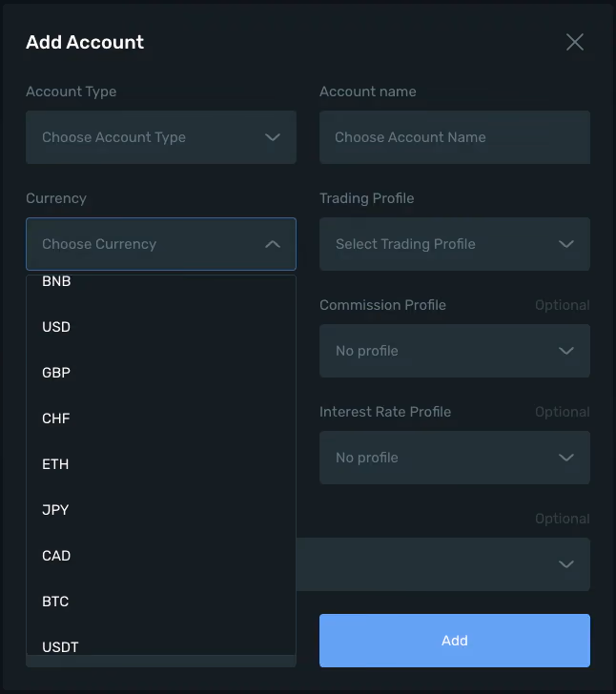Expand the Select Trading Profile dropdown
The width and height of the screenshot is (616, 694).
454,244
